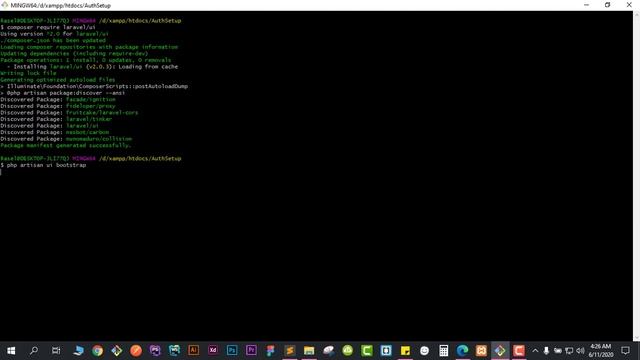Click the 'php artisan ui bootstrap' command line
The width and height of the screenshot is (640, 360).
pos(43,165)
